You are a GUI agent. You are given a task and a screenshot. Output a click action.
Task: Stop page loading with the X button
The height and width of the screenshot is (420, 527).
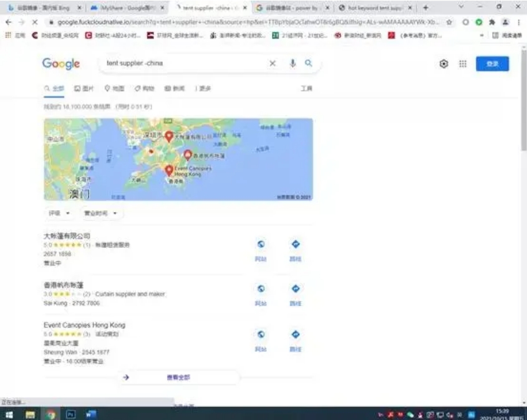pos(35,22)
